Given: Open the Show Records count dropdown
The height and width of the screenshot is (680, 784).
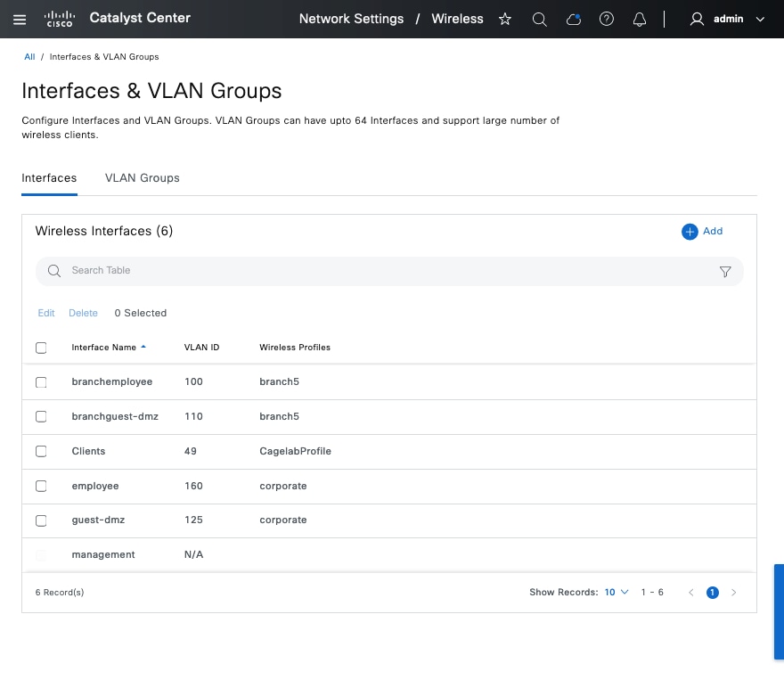Looking at the screenshot, I should tap(617, 592).
